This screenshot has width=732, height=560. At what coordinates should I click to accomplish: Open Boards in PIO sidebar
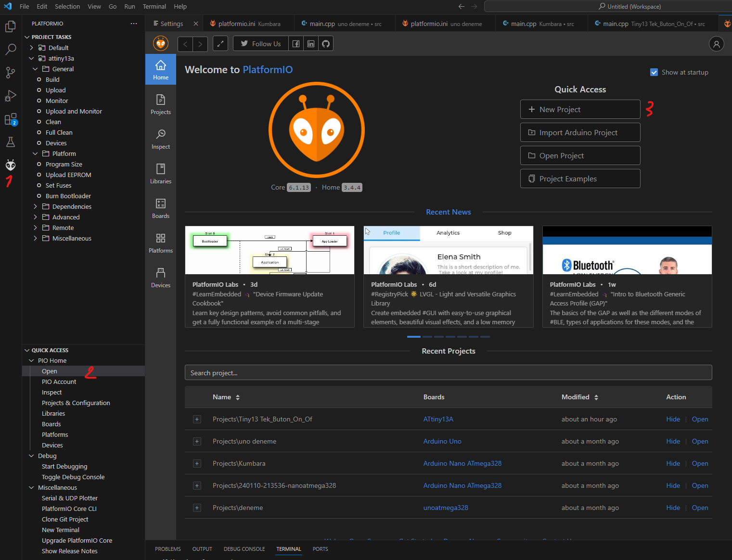click(x=161, y=208)
